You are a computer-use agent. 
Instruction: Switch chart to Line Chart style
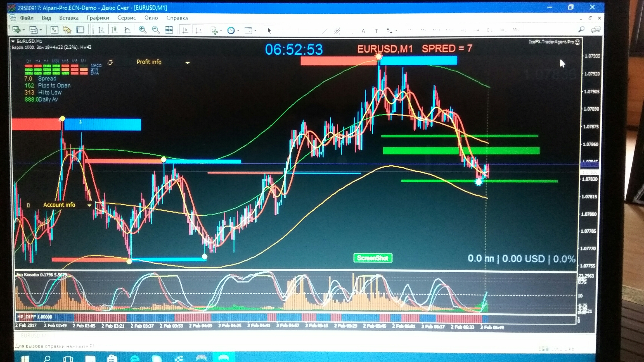127,30
